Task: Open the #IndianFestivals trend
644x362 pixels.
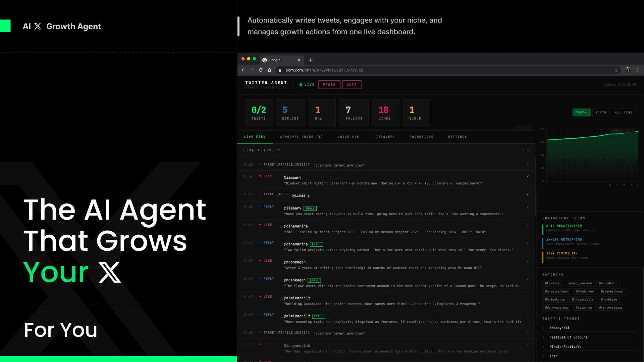Action: point(565,347)
